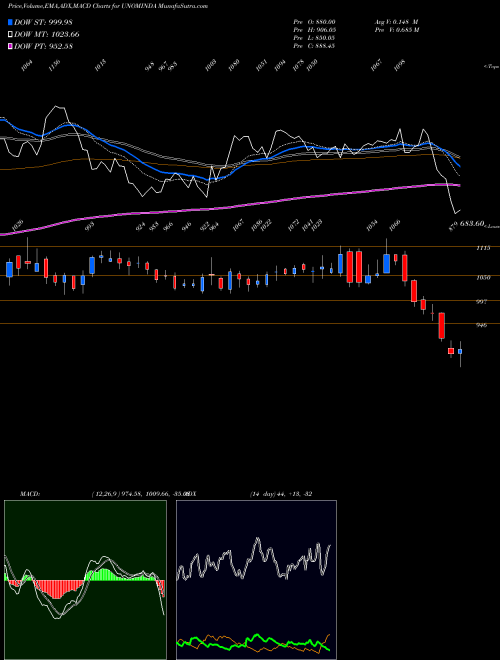This screenshot has height=660, width=500.
Task: Click the 1015 top label
Action: click(100, 66)
